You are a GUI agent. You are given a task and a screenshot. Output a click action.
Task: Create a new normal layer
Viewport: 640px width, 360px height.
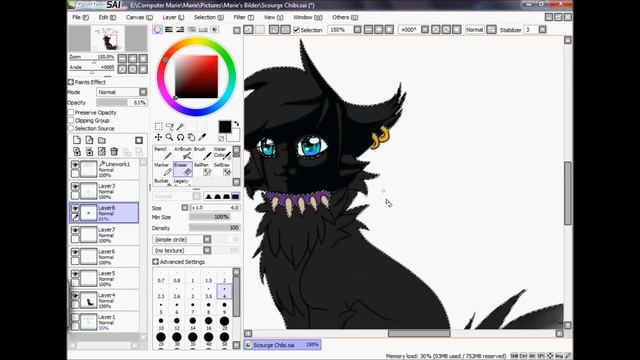pos(77,140)
